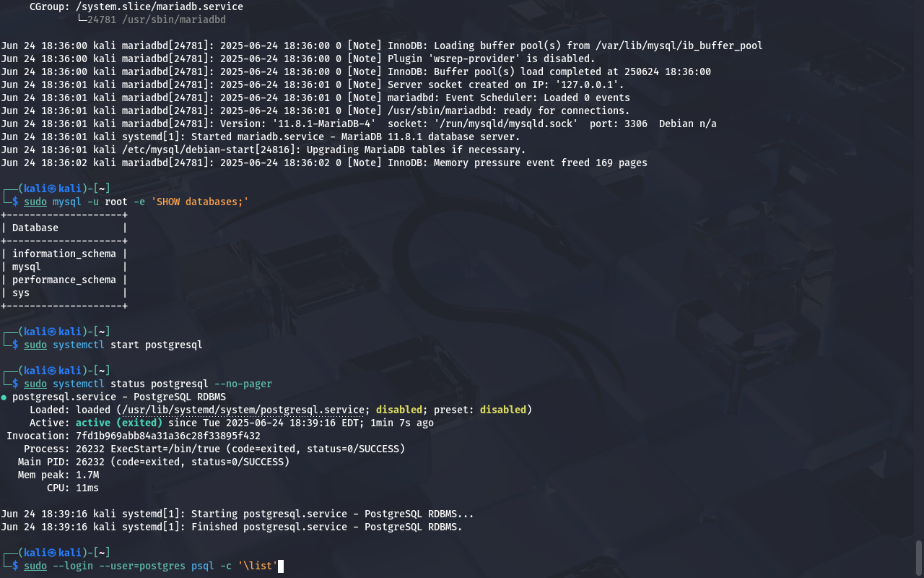Click the 'Server socket created on IP' line

tap(313, 85)
